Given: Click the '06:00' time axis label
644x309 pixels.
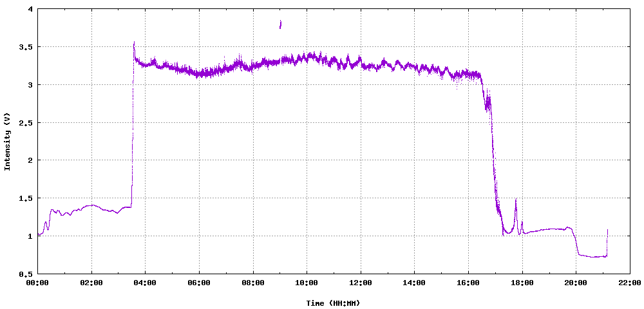Looking at the screenshot, I should 199,283.
